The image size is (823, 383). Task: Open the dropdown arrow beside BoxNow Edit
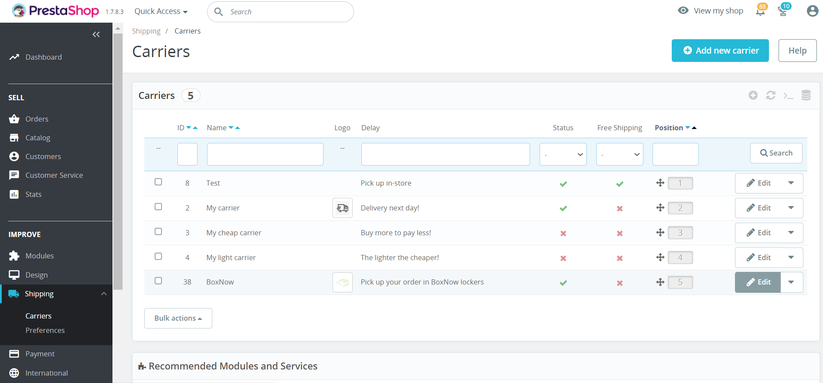[x=792, y=282]
